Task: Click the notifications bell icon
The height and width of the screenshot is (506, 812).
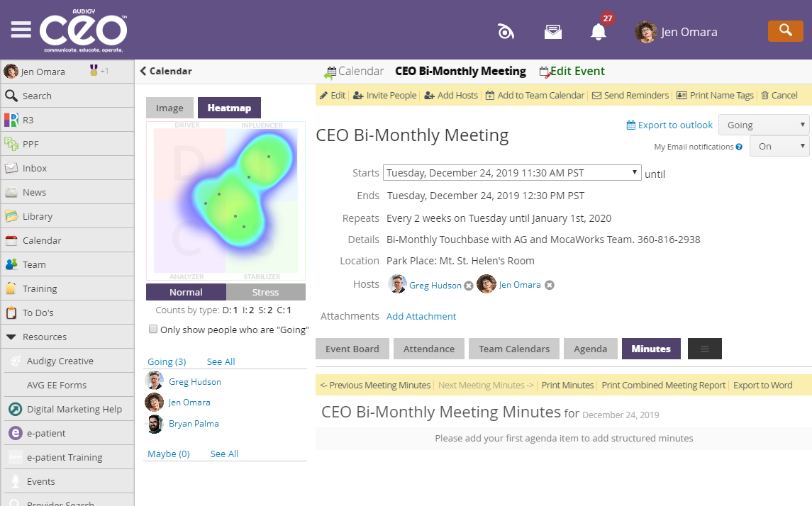Action: 599,32
